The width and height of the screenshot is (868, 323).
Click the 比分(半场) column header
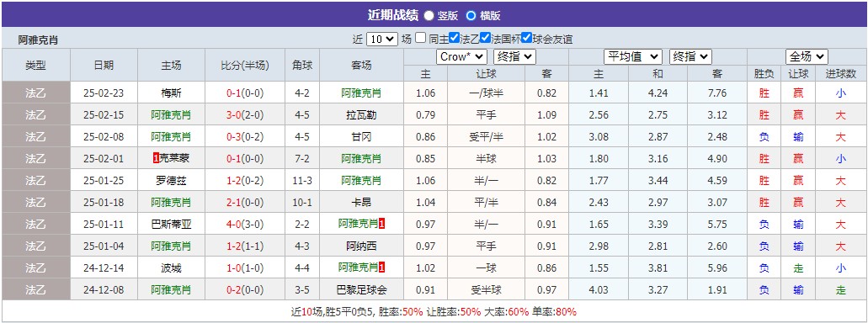click(x=245, y=66)
